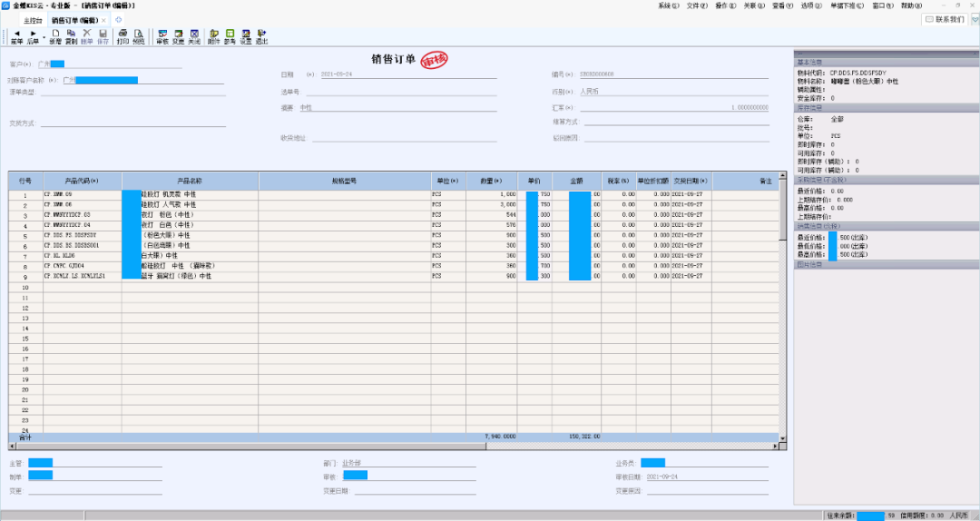Click the 日期 date field

(408, 74)
